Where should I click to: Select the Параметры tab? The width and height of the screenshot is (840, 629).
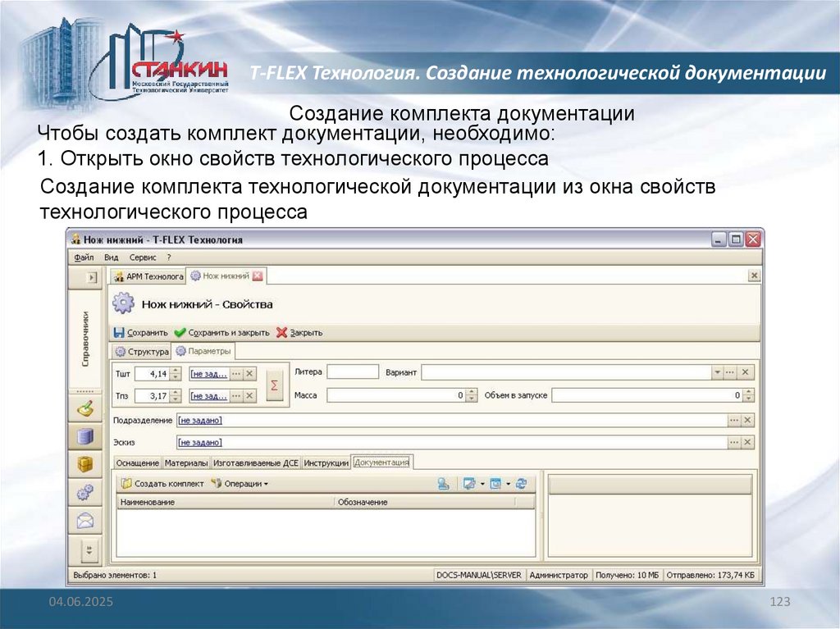(x=203, y=351)
